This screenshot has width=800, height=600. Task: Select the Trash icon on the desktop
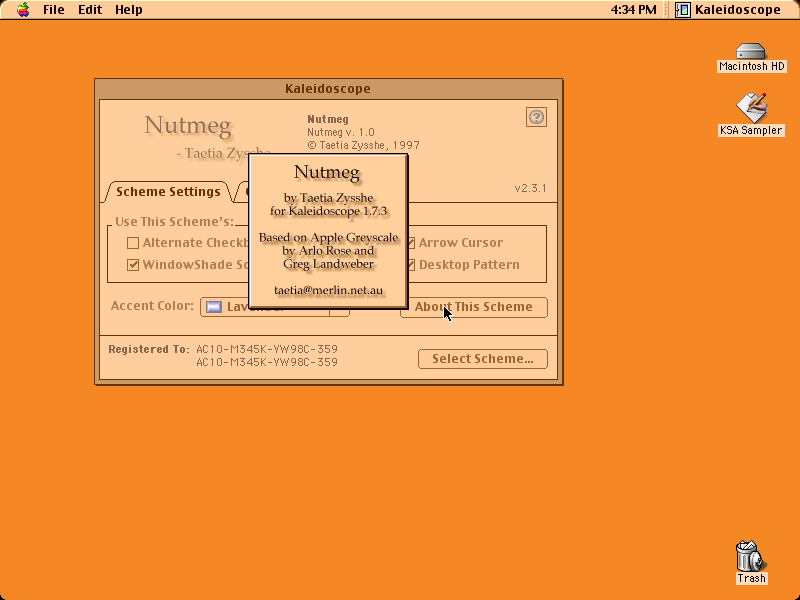pyautogui.click(x=751, y=562)
